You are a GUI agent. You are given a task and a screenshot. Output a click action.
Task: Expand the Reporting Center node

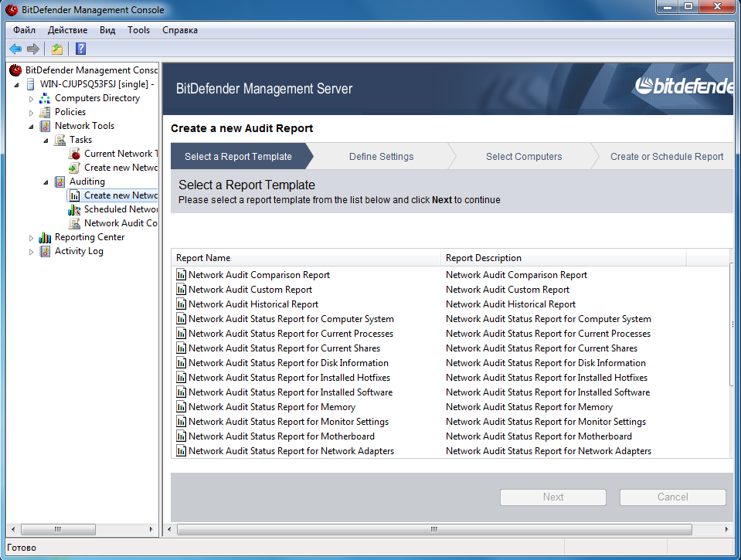point(31,238)
